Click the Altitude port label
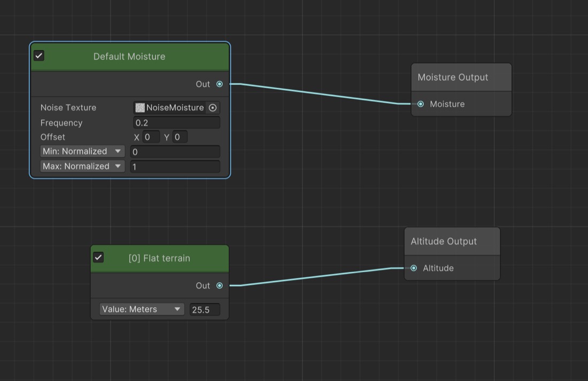Viewport: 588px width, 381px height. click(438, 268)
